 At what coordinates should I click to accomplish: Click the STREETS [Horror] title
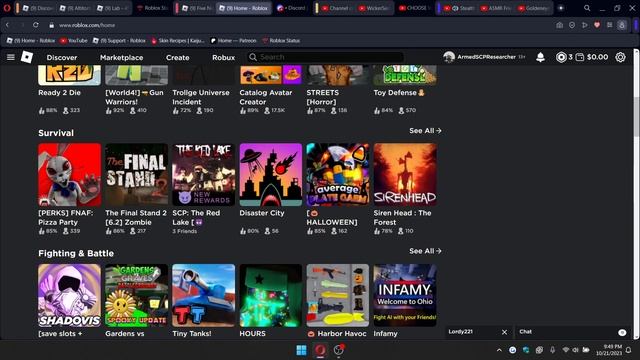click(x=322, y=97)
